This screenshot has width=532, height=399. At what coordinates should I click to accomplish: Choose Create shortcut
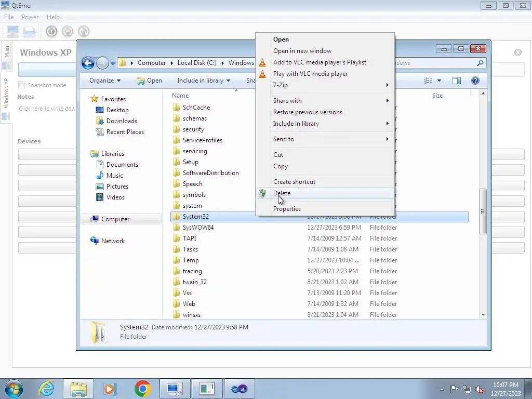[x=294, y=182]
